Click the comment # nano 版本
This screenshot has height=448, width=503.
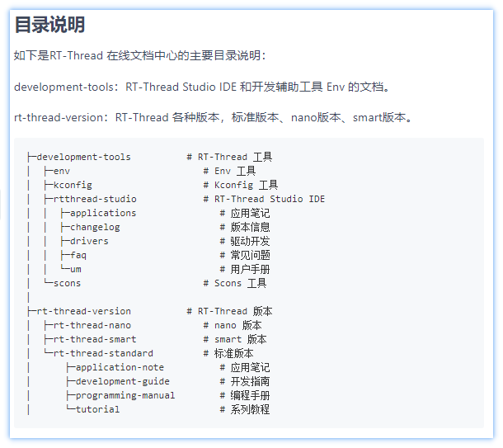(233, 325)
